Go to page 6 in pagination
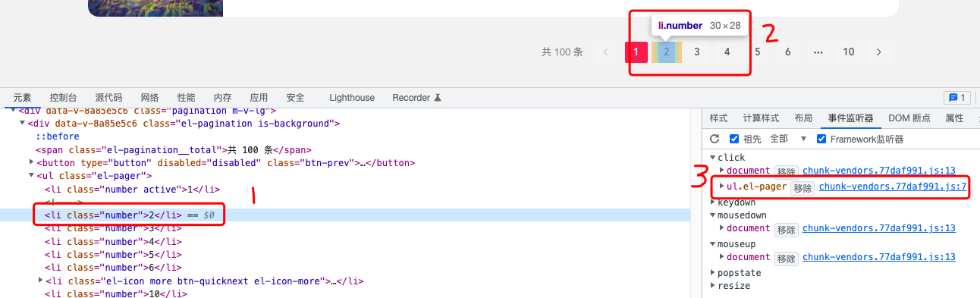 pyautogui.click(x=788, y=52)
